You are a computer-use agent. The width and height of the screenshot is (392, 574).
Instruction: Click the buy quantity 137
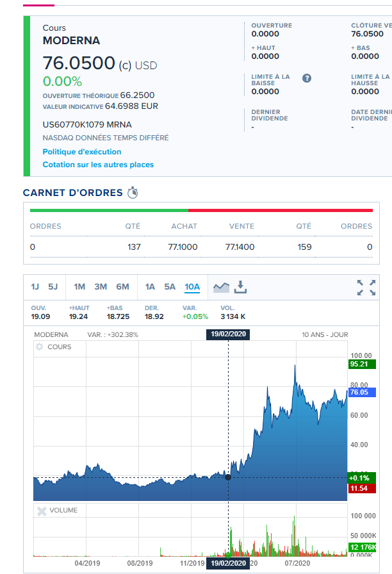click(134, 247)
